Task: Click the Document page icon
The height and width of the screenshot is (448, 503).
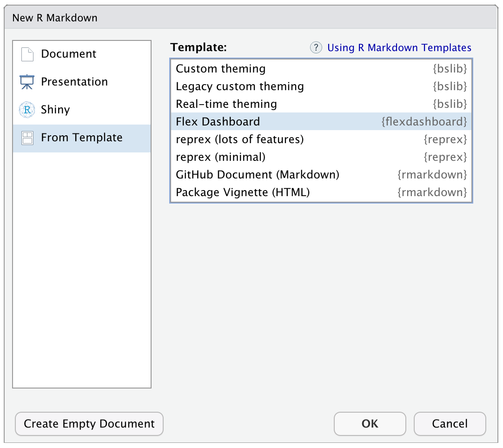Action: click(27, 54)
